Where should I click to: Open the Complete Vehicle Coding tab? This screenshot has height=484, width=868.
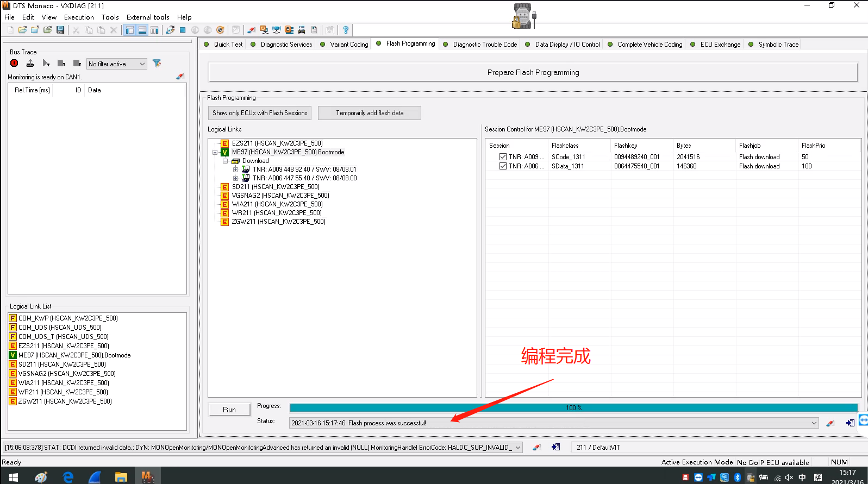coord(645,45)
